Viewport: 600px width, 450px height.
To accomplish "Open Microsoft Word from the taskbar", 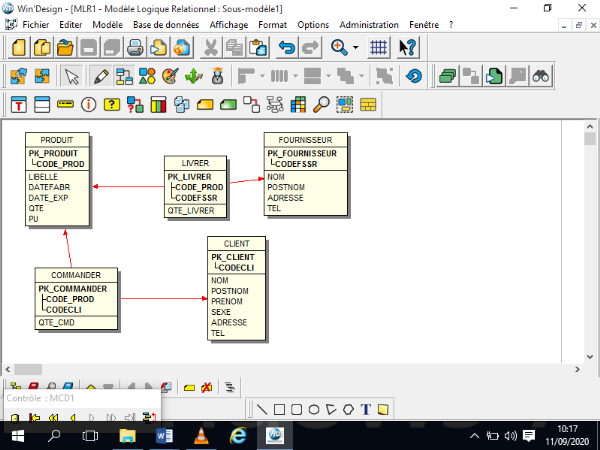I will [165, 436].
